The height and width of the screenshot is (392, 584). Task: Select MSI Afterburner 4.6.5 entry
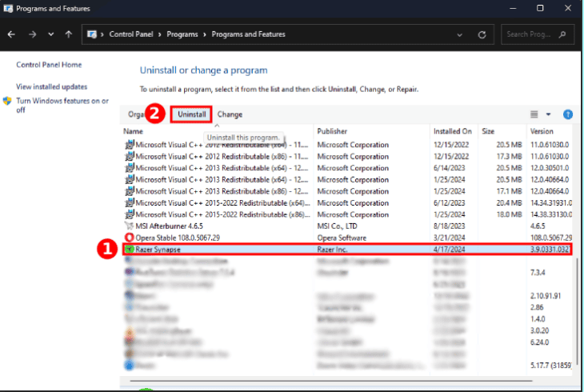(347, 226)
